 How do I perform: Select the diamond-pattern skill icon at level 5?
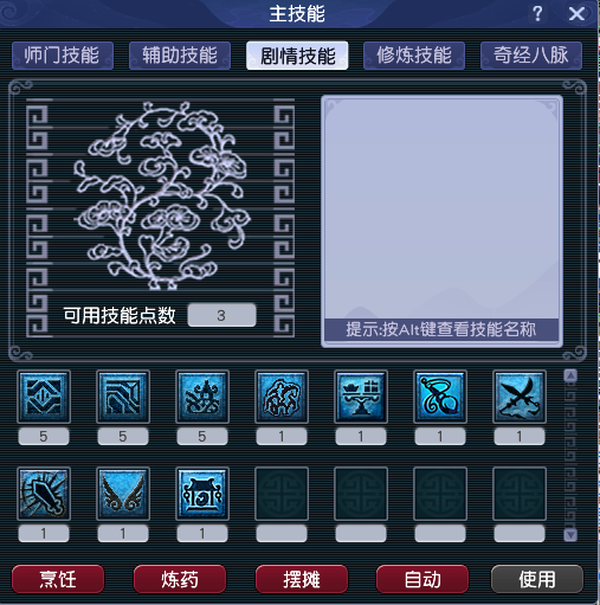click(x=44, y=397)
